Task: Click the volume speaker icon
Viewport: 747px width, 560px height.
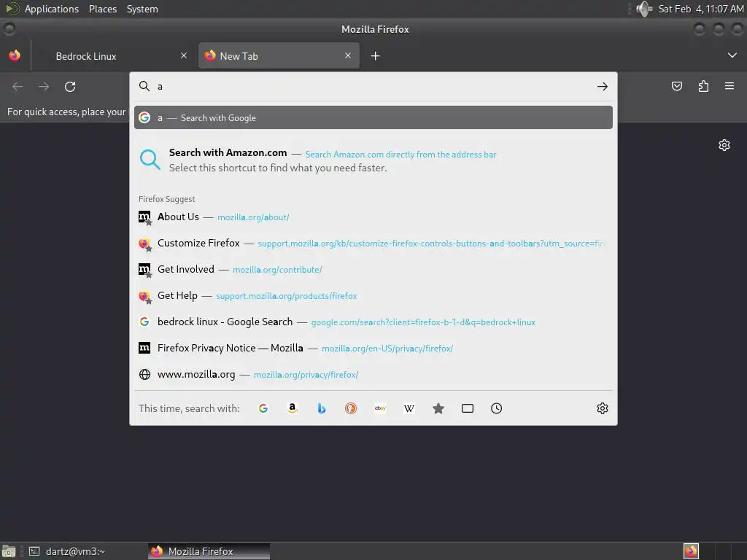Action: coord(643,9)
